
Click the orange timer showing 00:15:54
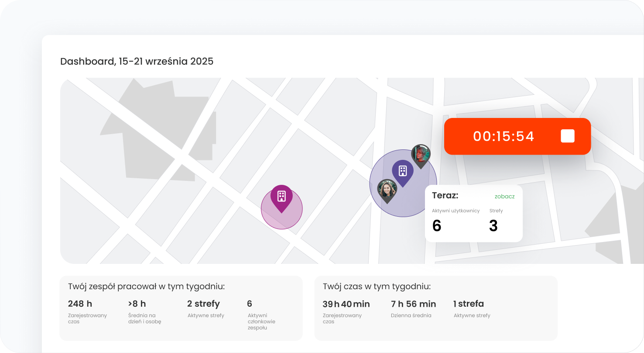504,136
